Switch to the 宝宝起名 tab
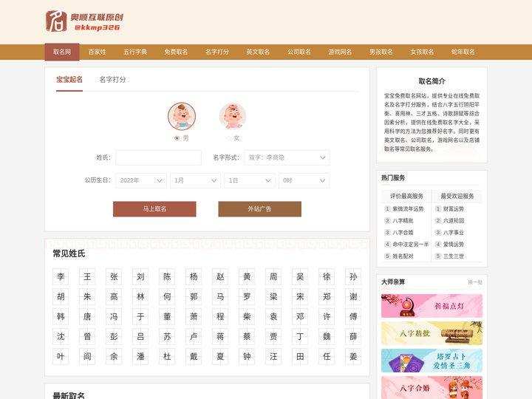 point(69,79)
